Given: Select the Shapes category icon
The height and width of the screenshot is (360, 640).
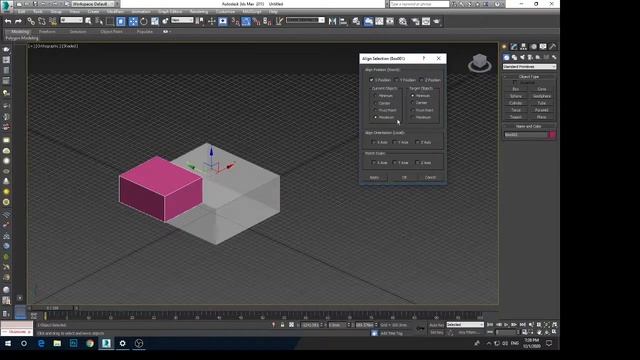Looking at the screenshot, I should point(514,57).
